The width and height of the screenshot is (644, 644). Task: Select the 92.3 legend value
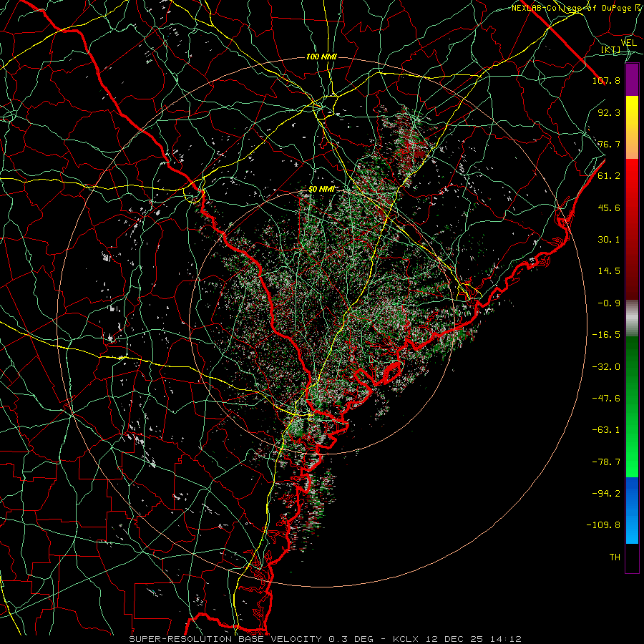pos(609,112)
